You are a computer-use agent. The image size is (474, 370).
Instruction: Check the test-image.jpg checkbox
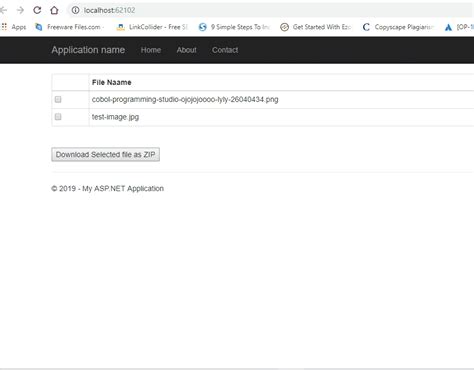[58, 117]
